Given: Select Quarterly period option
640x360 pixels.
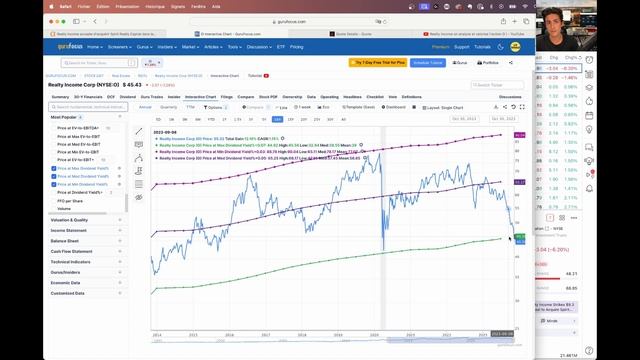Looking at the screenshot, I should click(x=169, y=107).
